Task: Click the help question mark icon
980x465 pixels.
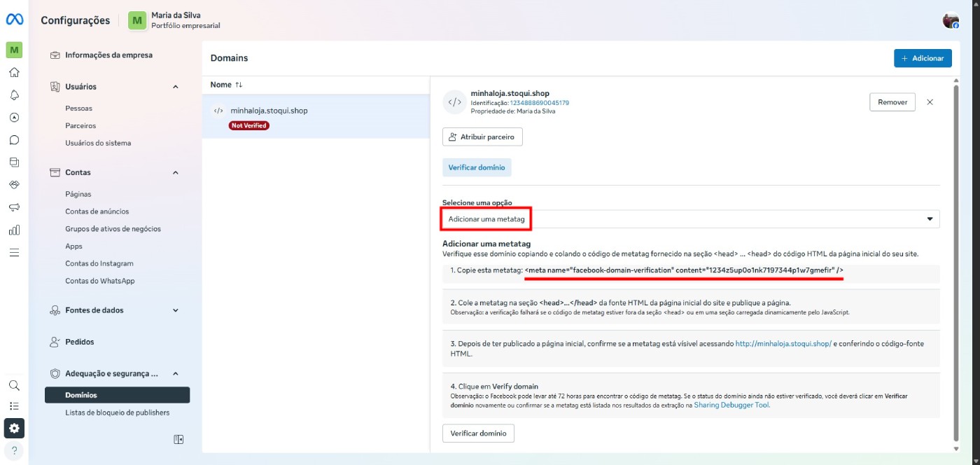Action: click(x=14, y=450)
